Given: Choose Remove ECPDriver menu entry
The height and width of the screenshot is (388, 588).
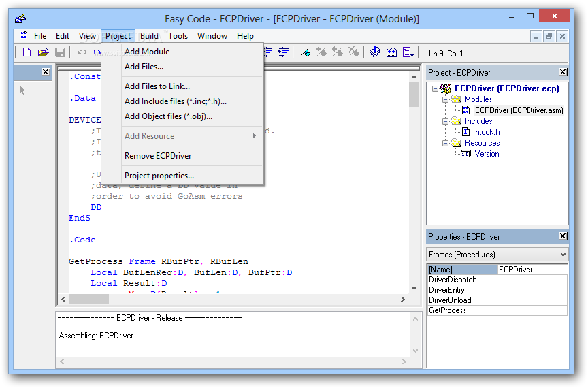Looking at the screenshot, I should coord(182,156).
